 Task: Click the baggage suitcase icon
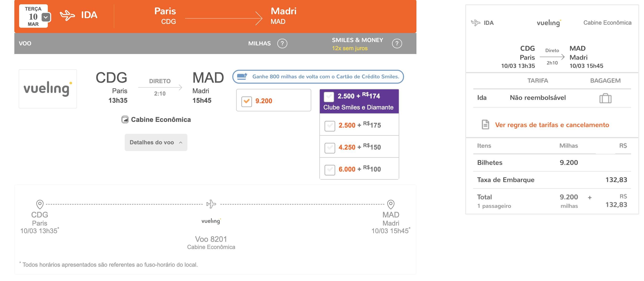(x=605, y=98)
